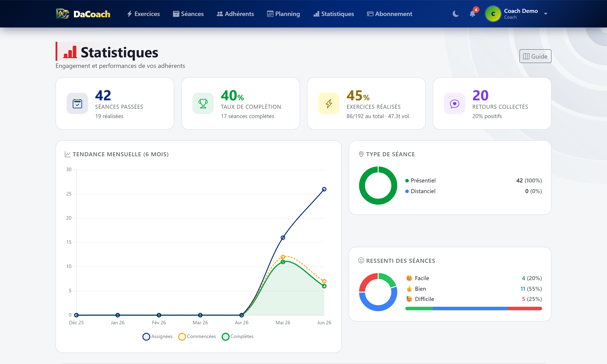Image resolution: width=607 pixels, height=364 pixels.
Task: Toggle the Complètes legend series
Action: click(x=238, y=336)
